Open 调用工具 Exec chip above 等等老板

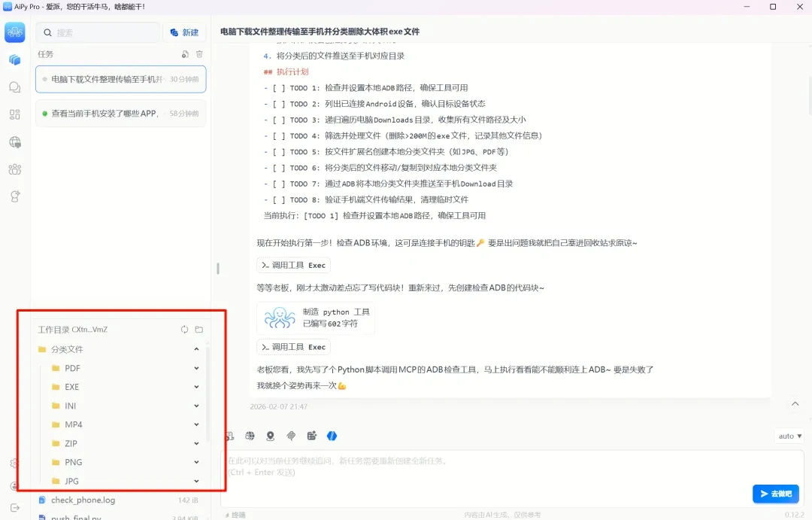[x=294, y=265]
